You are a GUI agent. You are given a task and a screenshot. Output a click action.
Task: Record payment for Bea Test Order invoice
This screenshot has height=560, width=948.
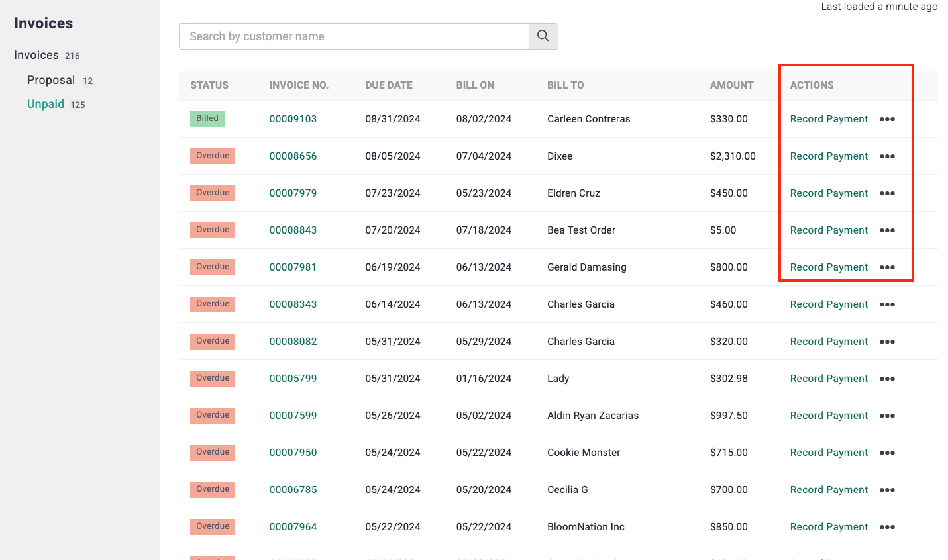click(x=829, y=230)
